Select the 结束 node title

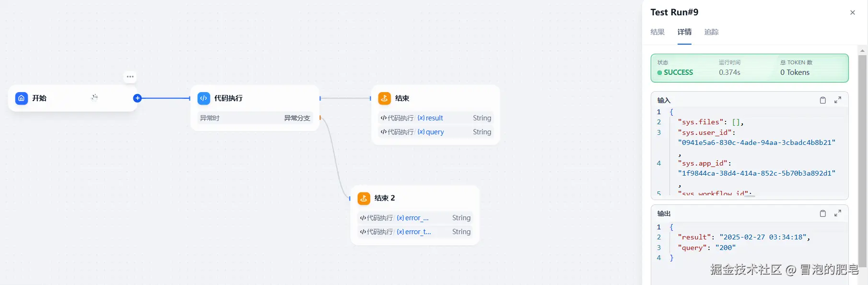click(x=402, y=98)
